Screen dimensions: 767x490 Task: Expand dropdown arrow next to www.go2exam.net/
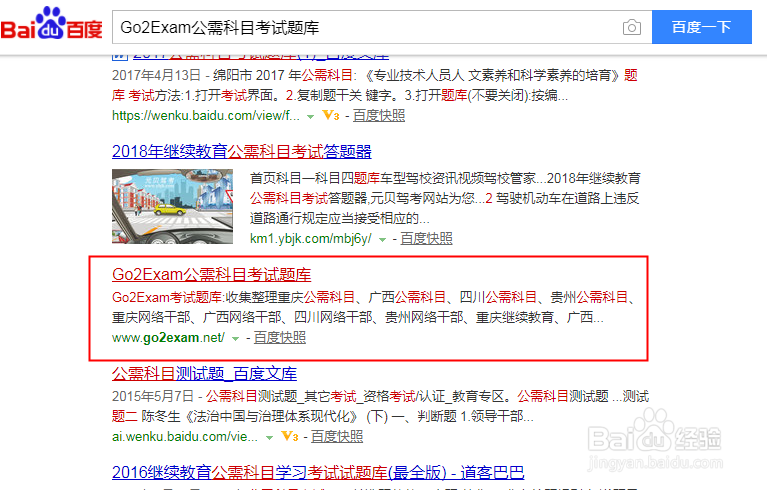tap(235, 338)
